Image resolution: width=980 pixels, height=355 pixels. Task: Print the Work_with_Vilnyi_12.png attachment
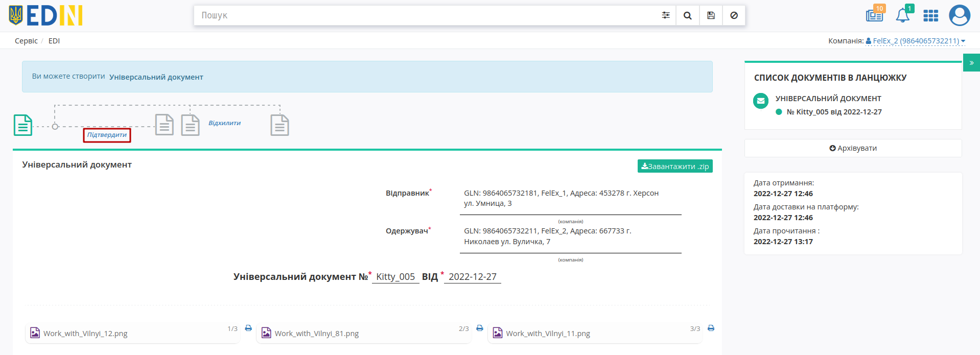point(248,328)
